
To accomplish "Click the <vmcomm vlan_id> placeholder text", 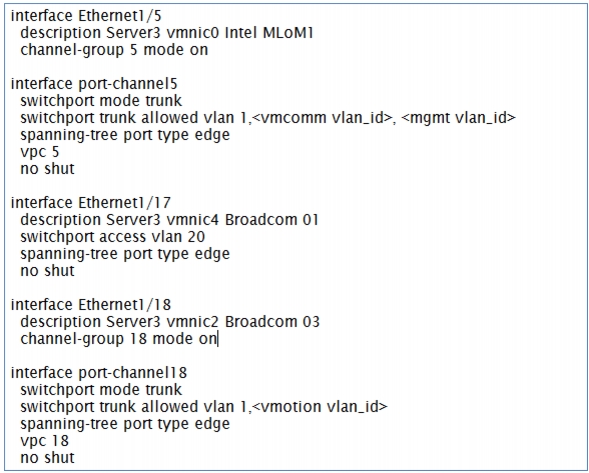I will [322, 118].
